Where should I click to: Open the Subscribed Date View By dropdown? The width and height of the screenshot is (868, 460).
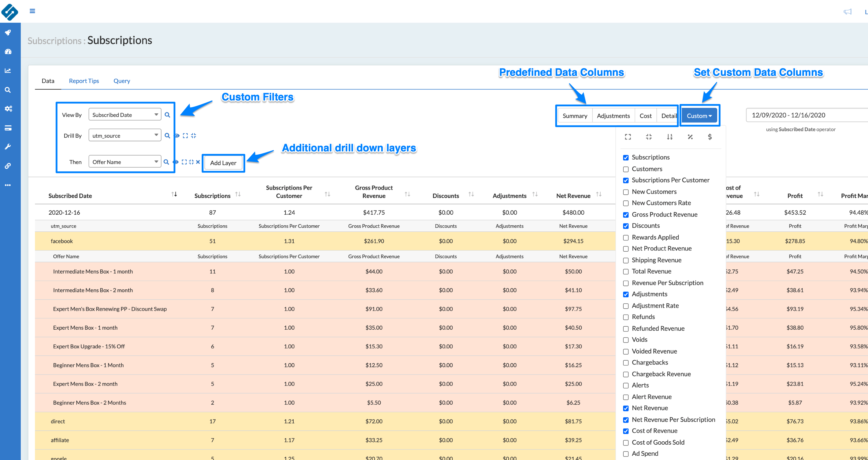pyautogui.click(x=125, y=115)
